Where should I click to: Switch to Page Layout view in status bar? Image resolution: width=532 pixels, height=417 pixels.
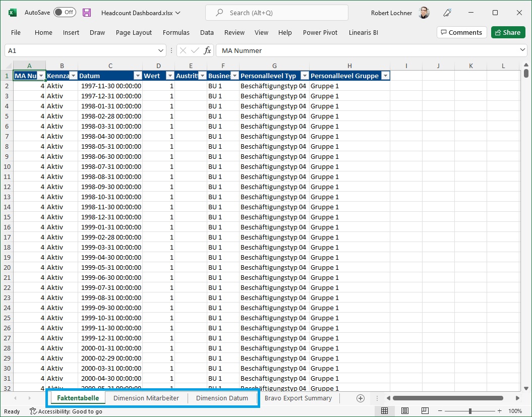[405, 411]
